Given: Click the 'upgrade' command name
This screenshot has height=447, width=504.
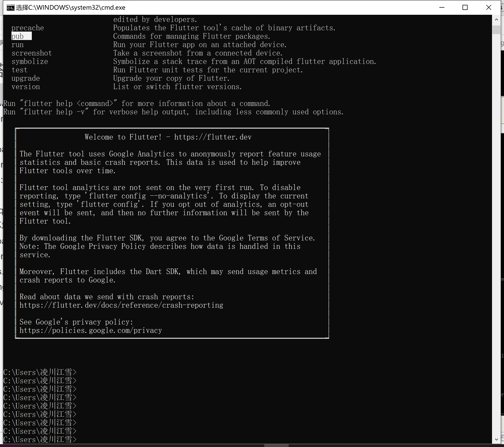Looking at the screenshot, I should pos(25,78).
